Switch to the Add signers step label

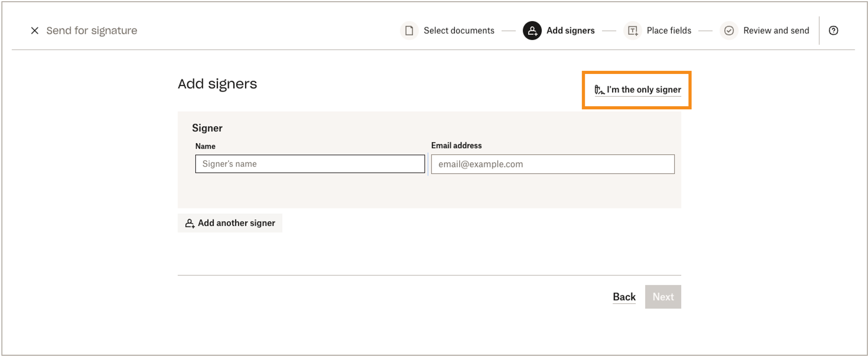(x=570, y=31)
